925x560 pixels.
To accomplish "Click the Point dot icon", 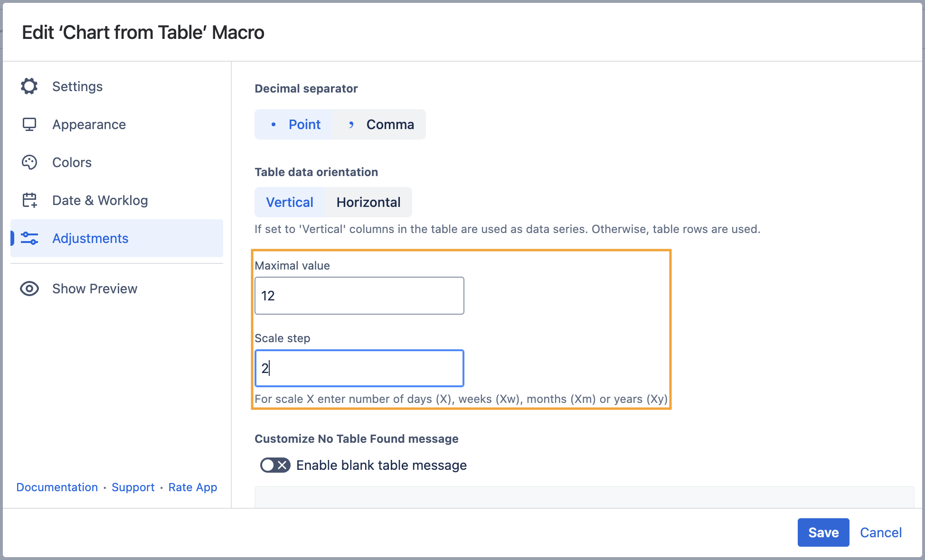I will [274, 124].
